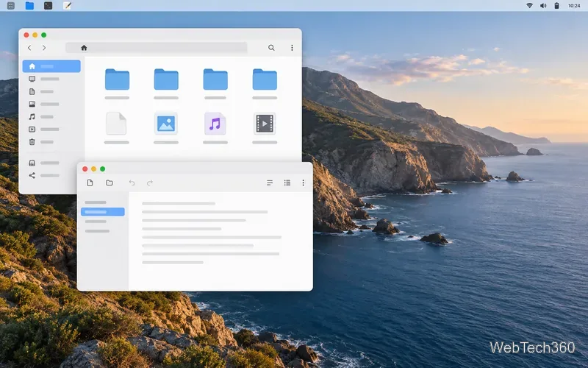Select the first item in editor sidebar
The height and width of the screenshot is (368, 588).
pyautogui.click(x=96, y=202)
